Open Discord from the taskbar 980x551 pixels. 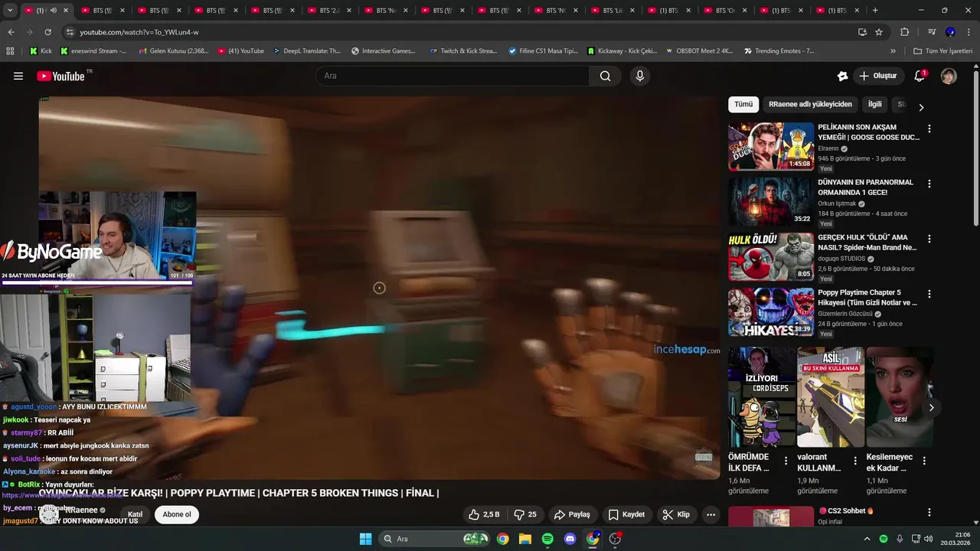click(x=570, y=539)
